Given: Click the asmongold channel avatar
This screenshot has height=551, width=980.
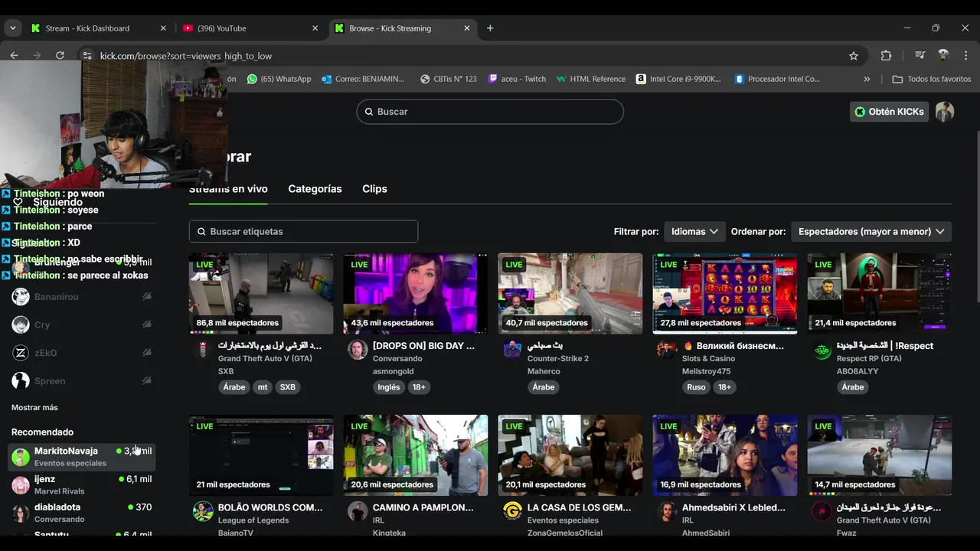Looking at the screenshot, I should 358,350.
